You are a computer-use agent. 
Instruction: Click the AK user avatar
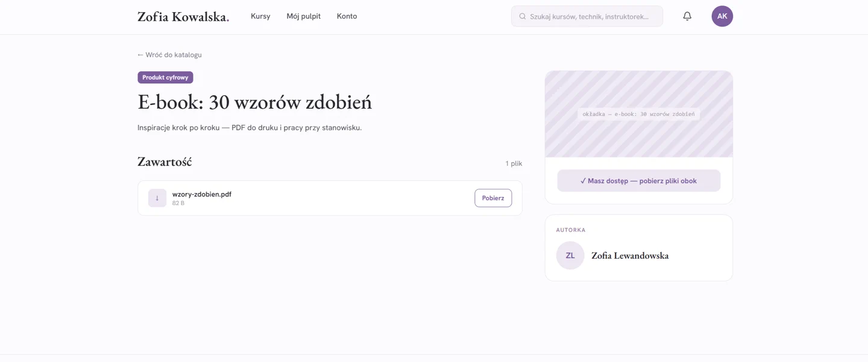click(722, 16)
